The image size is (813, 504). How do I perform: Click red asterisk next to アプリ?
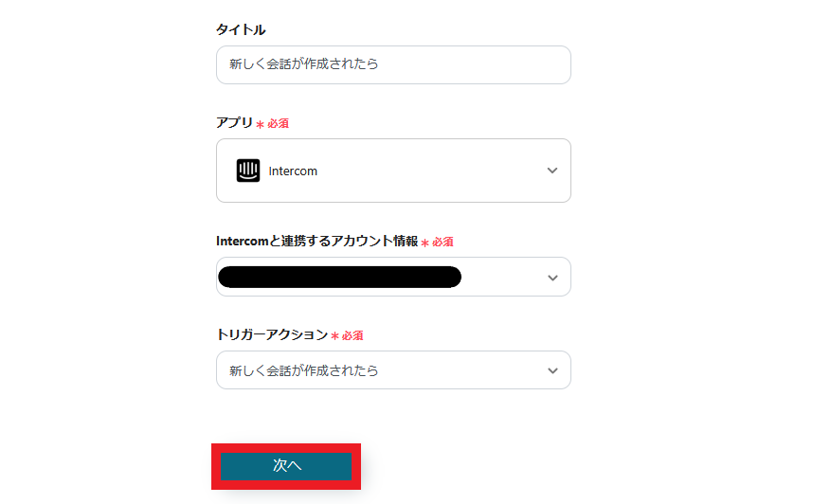260,124
